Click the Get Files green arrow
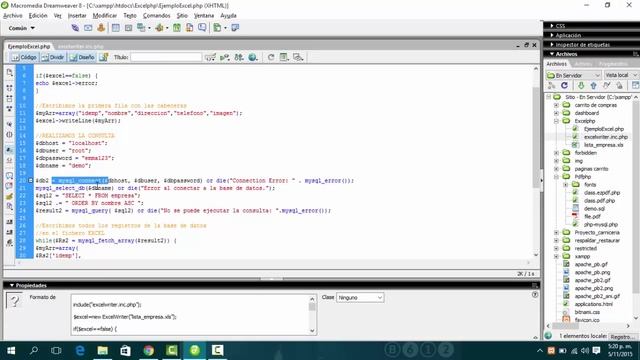This screenshot has width=640, height=360. 581,85
